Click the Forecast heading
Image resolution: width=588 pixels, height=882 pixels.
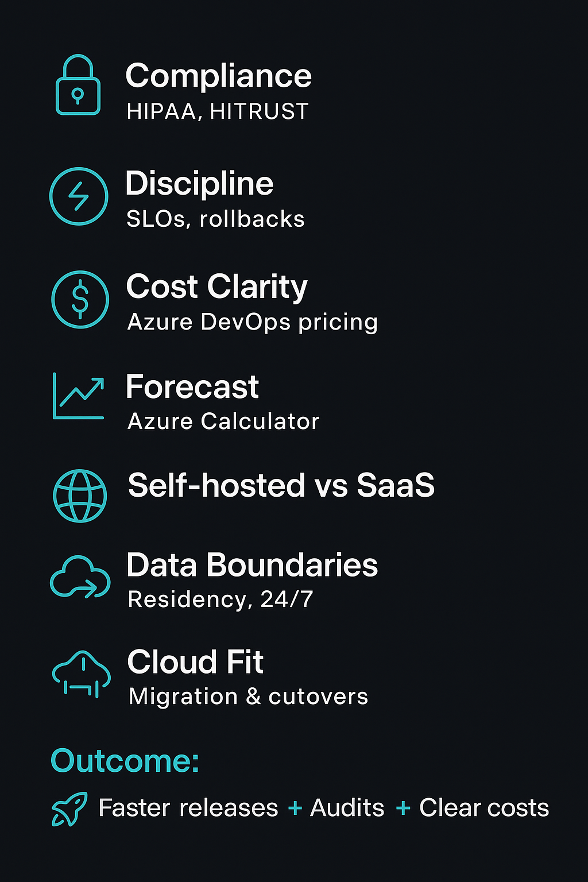coord(192,386)
